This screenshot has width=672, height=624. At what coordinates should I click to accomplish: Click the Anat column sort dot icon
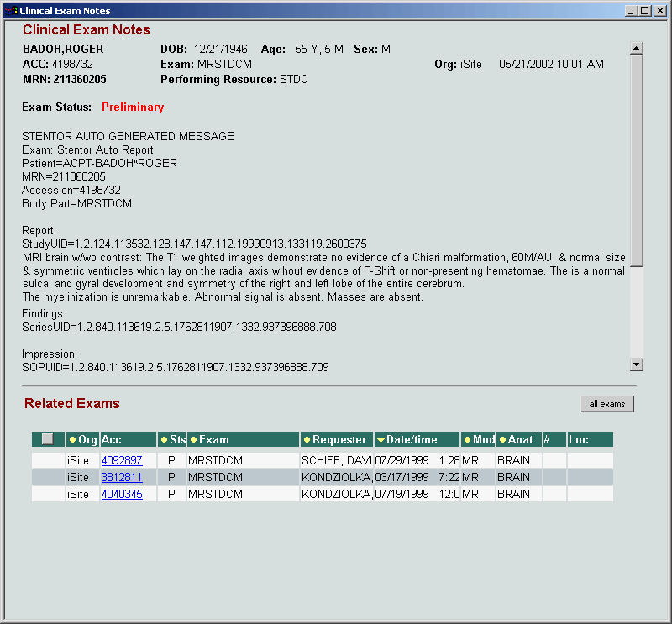click(502, 439)
